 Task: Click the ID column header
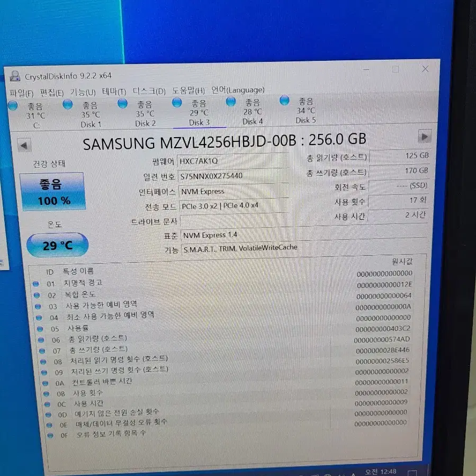[50, 272]
